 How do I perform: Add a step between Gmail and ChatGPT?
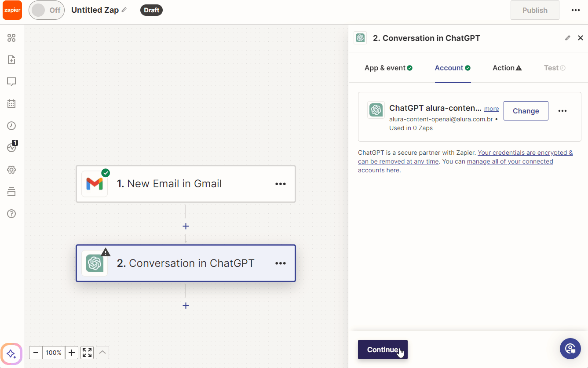coord(186,226)
